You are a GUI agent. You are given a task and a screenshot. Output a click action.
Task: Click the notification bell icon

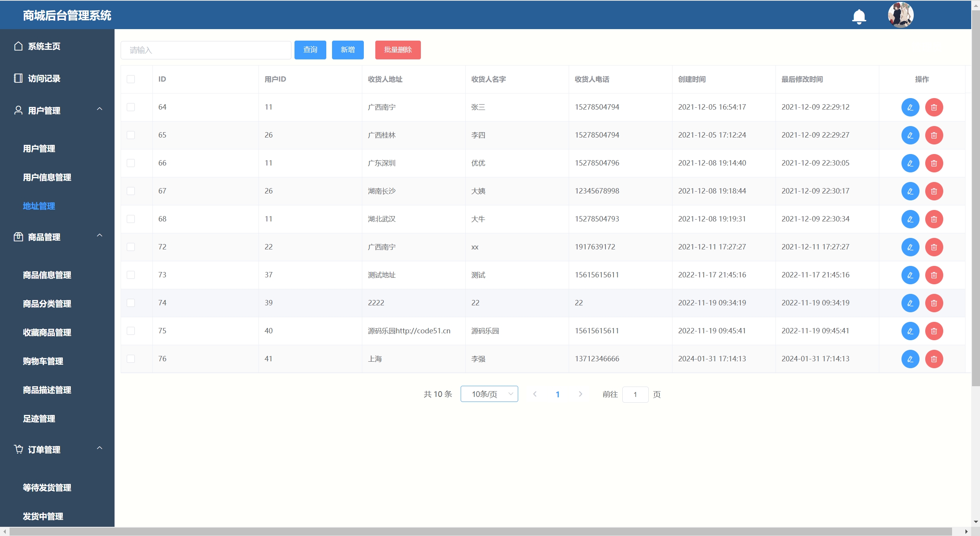(x=859, y=16)
